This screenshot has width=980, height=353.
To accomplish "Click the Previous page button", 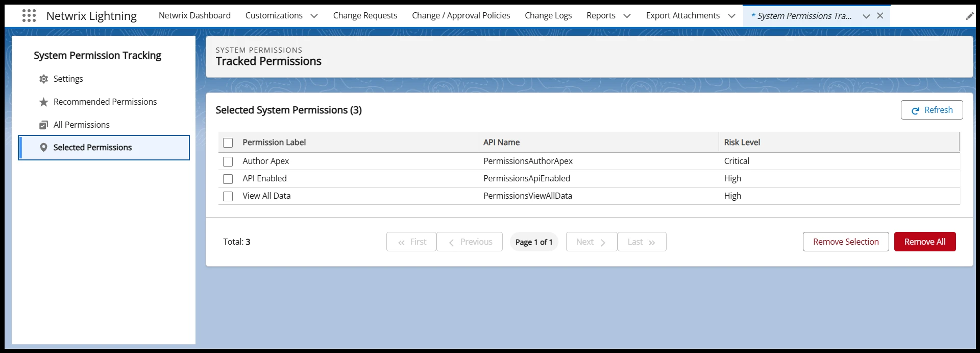I will pyautogui.click(x=470, y=242).
